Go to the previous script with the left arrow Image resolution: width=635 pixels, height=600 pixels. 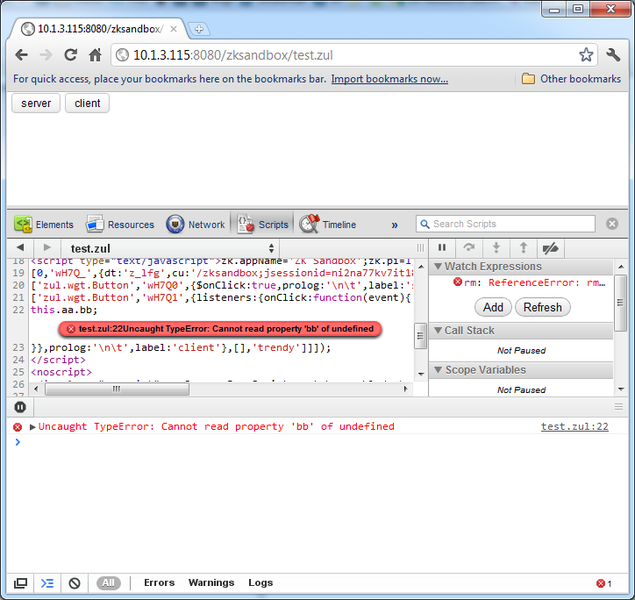pyautogui.click(x=20, y=247)
